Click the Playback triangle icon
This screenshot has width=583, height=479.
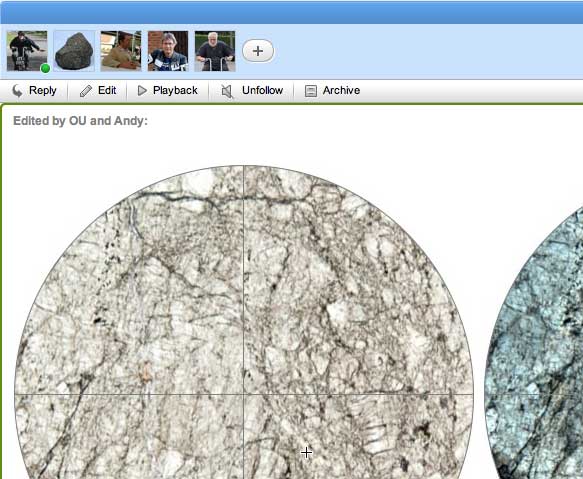click(x=142, y=90)
